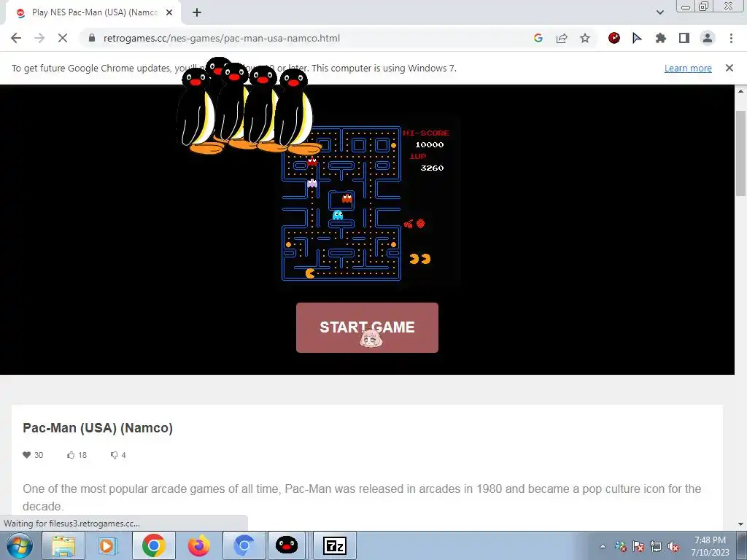
Task: Switch to Google Chrome in taskbar
Action: tap(153, 545)
